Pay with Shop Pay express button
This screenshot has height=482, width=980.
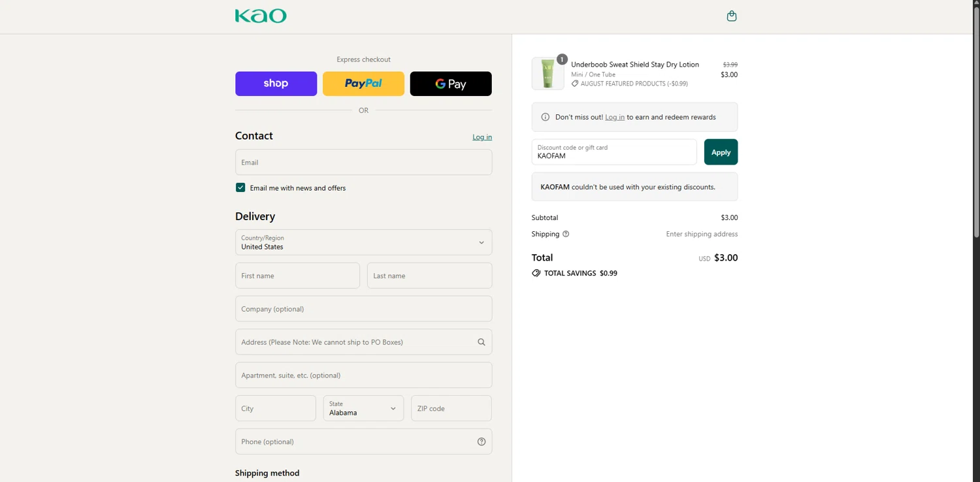click(x=276, y=84)
